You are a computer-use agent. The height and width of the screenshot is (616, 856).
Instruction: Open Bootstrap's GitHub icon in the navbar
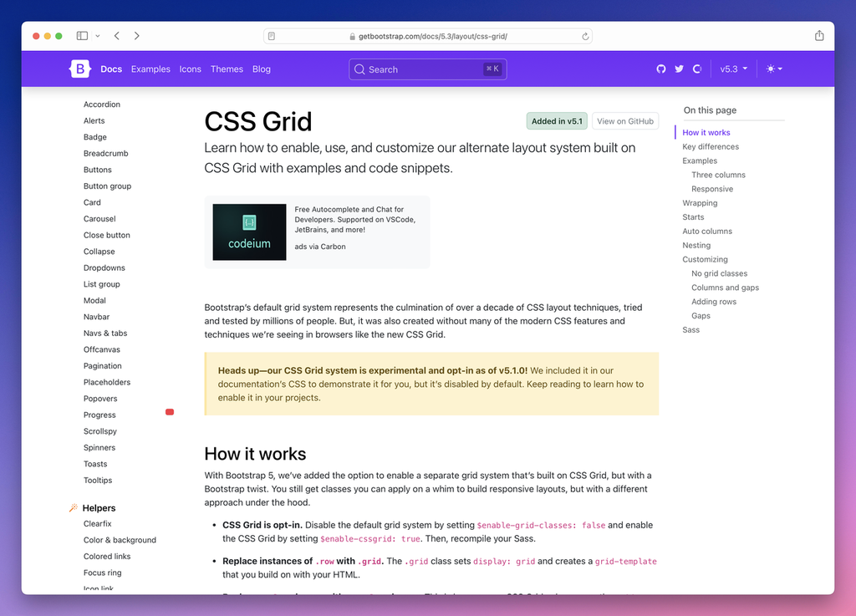661,69
